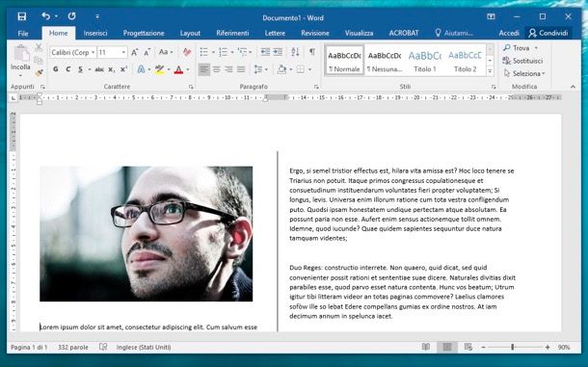588x367 pixels.
Task: Switch to the Riferimenti tab
Action: (x=232, y=34)
